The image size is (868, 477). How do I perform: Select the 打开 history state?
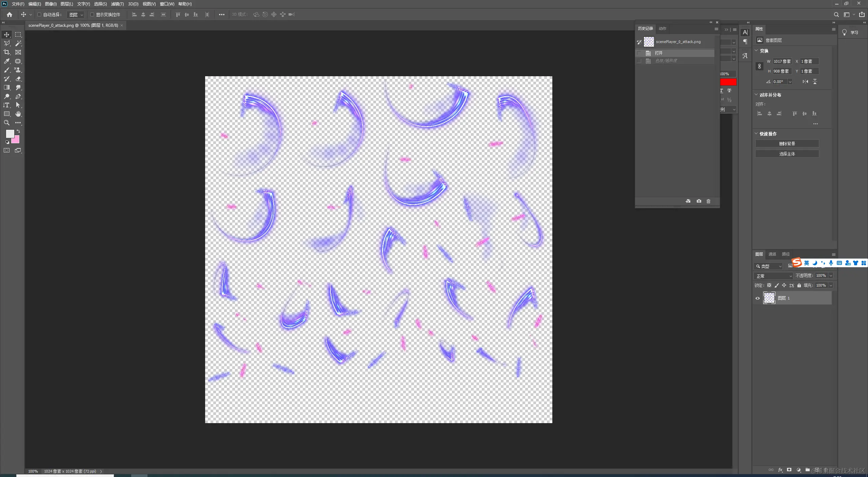coord(675,53)
